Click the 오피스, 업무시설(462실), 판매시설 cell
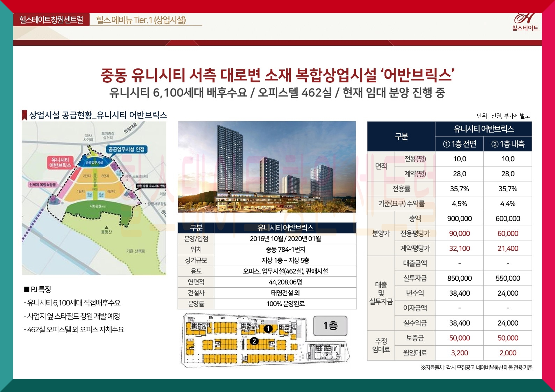This screenshot has height=392, width=555. (285, 271)
